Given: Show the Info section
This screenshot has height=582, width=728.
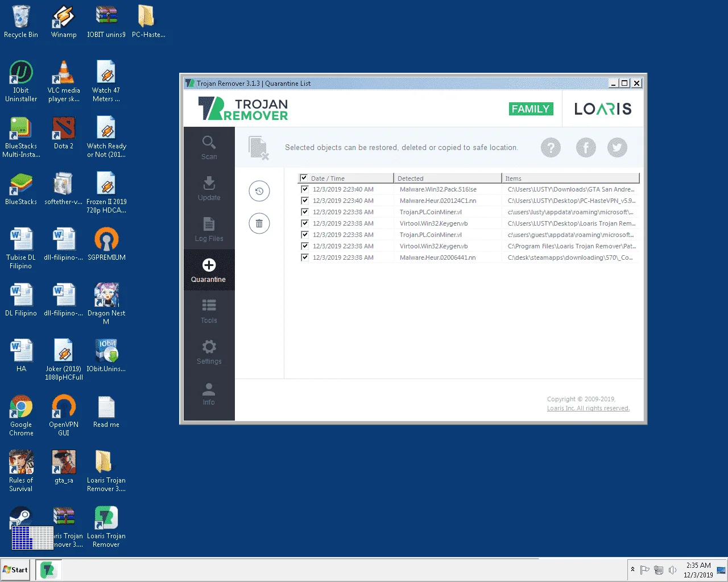Looking at the screenshot, I should tap(209, 393).
